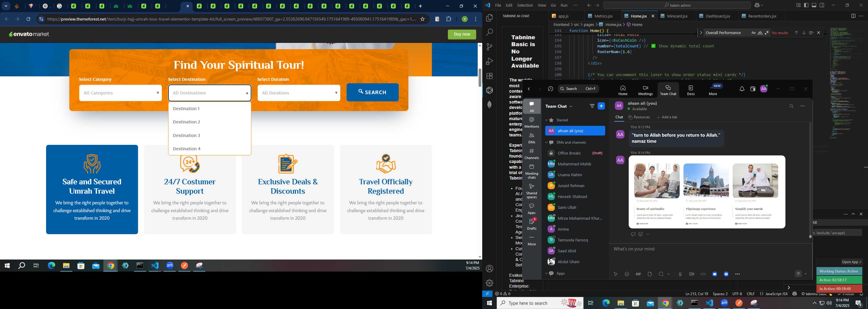Image resolution: width=868 pixels, height=309 pixels.
Task: Search in ahsan ali chat magnifier icon
Action: click(x=791, y=106)
